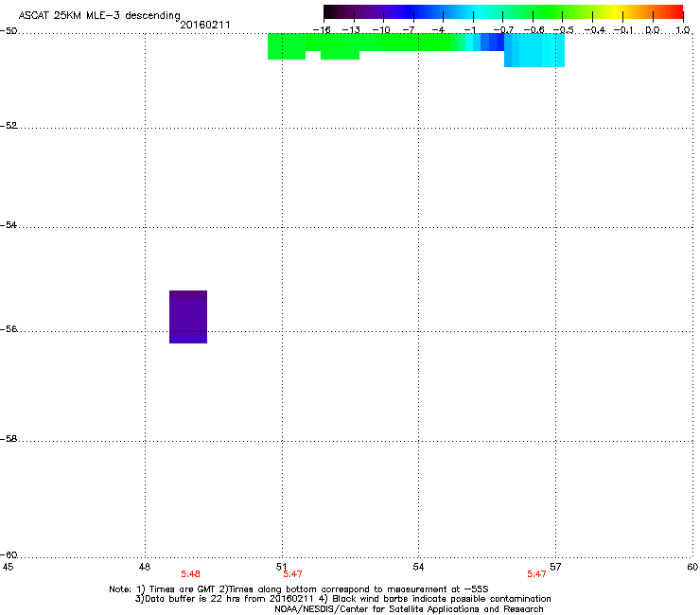This screenshot has width=700, height=615.
Task: Click the purple data block near latitude -56
Action: (188, 317)
